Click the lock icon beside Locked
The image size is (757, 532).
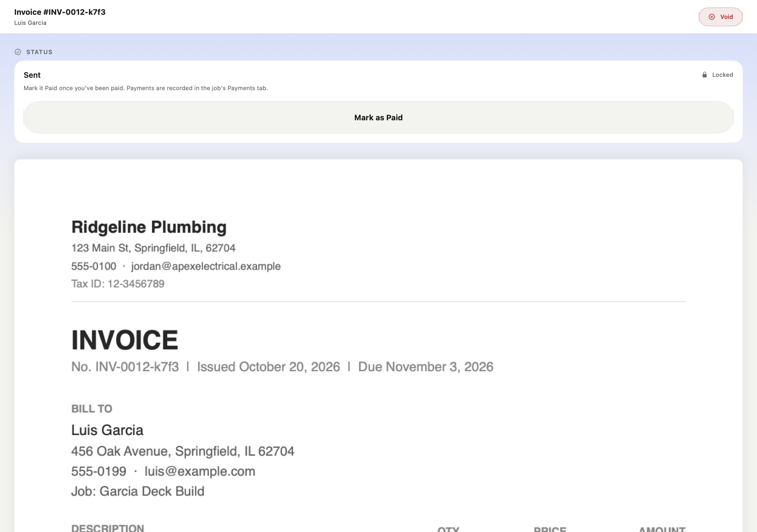click(x=705, y=75)
